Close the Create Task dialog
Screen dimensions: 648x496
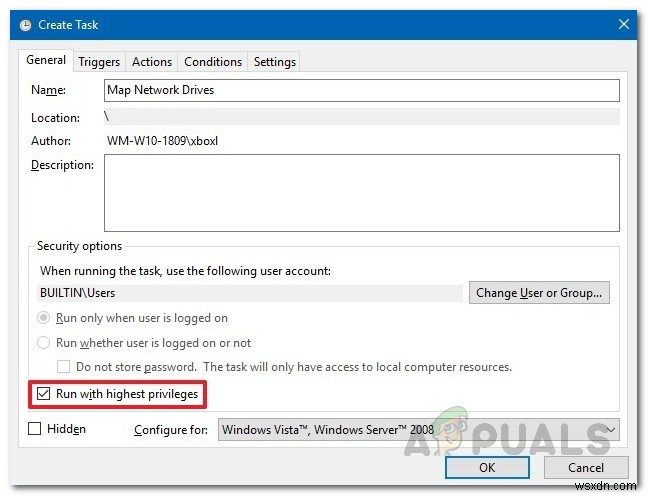click(x=624, y=24)
